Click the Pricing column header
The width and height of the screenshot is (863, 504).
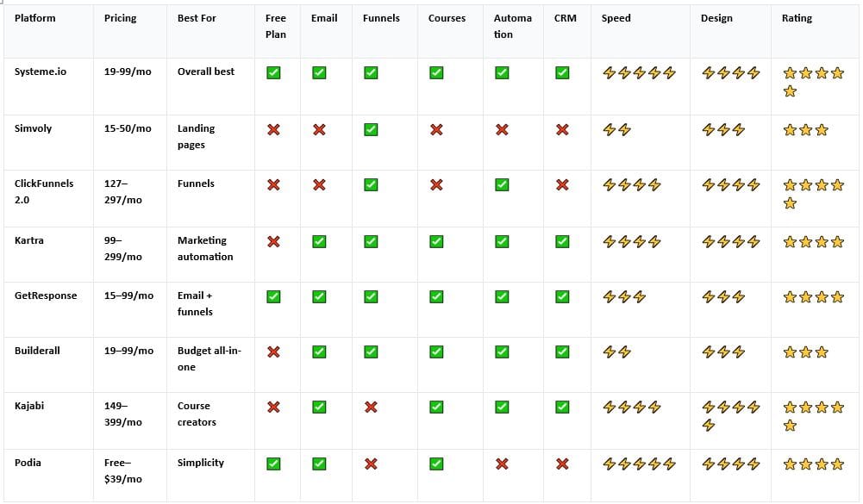(x=120, y=18)
